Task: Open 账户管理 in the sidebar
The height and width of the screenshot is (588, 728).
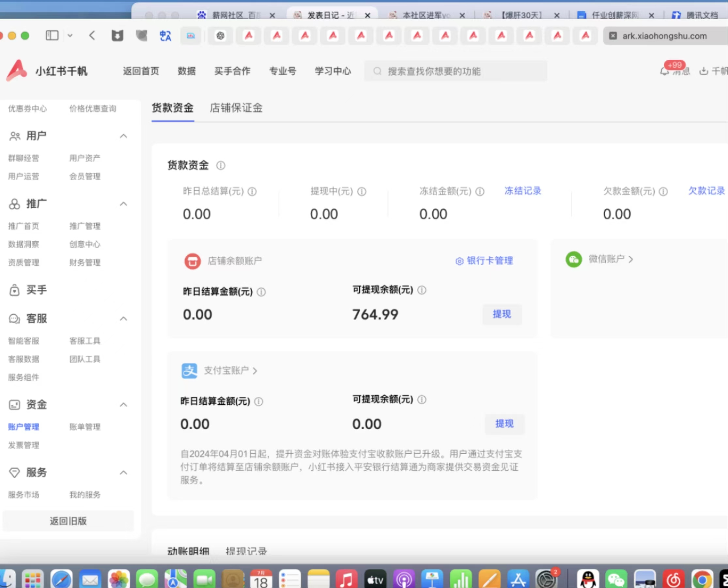Action: tap(24, 427)
